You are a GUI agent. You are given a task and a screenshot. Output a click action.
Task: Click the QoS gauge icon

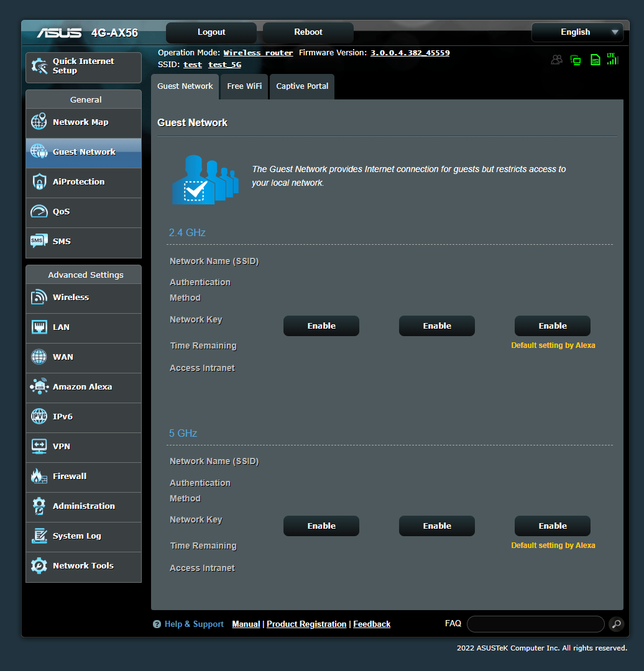coord(39,211)
